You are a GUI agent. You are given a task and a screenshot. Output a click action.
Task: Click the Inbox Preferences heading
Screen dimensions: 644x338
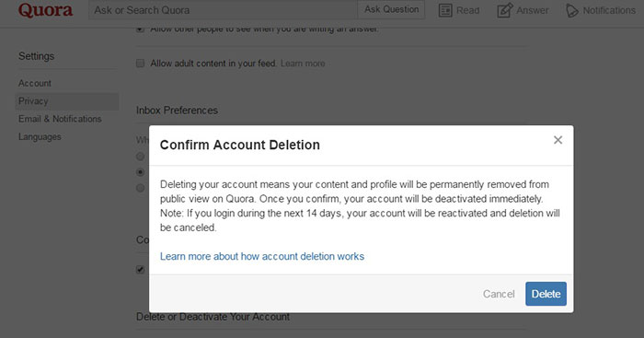pos(177,111)
